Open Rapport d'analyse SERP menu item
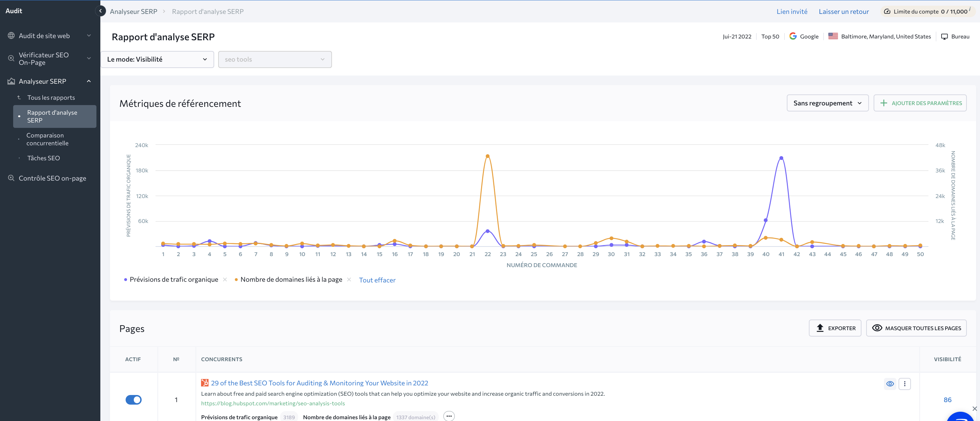The image size is (980, 421). click(x=52, y=116)
